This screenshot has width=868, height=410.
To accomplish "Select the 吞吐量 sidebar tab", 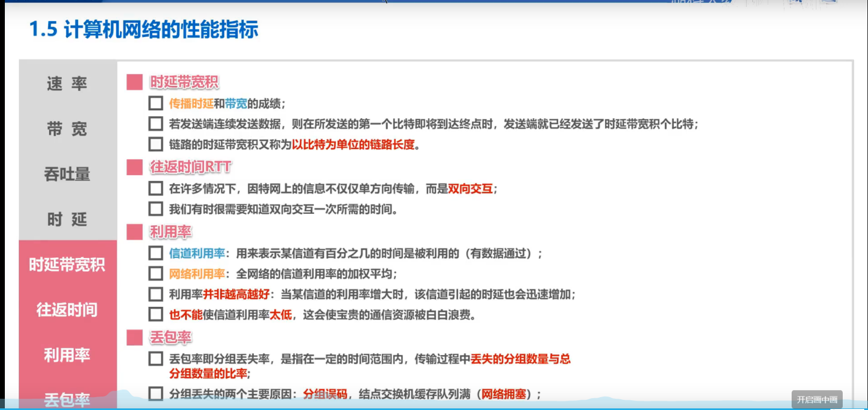I will [x=67, y=174].
